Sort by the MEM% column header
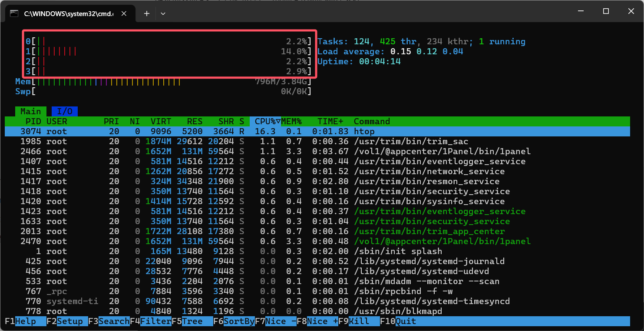This screenshot has width=644, height=331. 291,121
